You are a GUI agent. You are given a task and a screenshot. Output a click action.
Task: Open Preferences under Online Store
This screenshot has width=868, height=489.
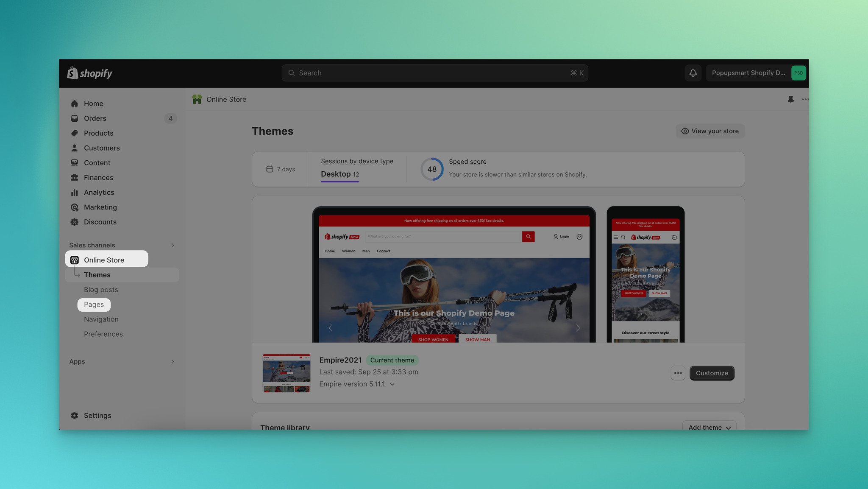pos(103,334)
